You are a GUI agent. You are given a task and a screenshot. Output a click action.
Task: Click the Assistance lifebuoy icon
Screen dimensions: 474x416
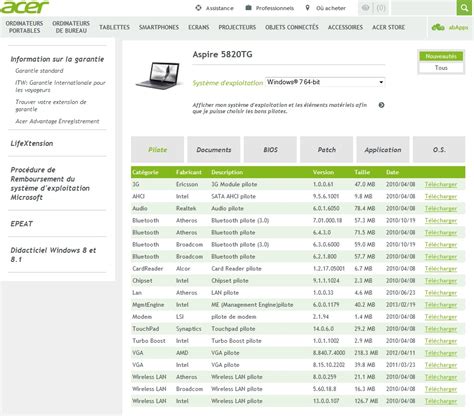(x=198, y=8)
